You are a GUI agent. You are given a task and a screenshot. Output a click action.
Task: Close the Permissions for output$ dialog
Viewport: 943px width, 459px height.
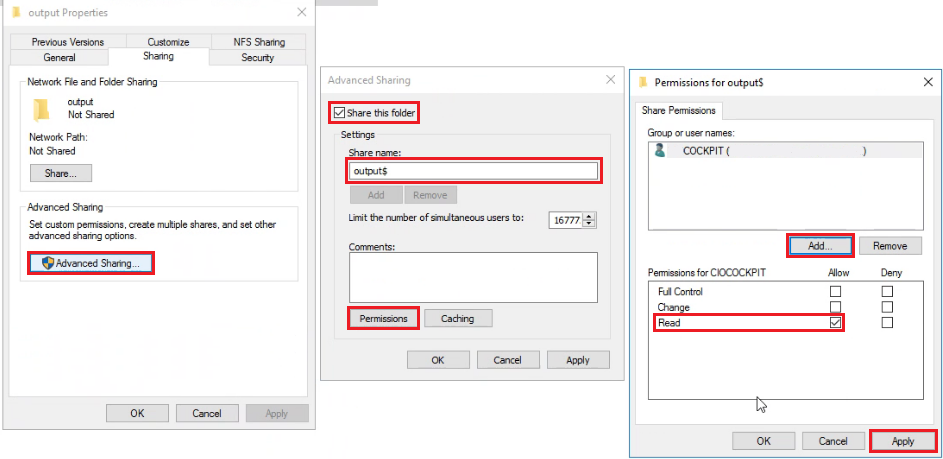coord(928,82)
